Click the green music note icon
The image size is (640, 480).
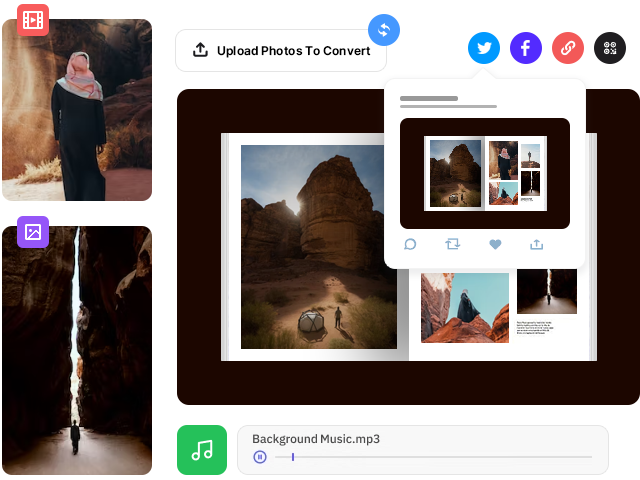coord(202,450)
